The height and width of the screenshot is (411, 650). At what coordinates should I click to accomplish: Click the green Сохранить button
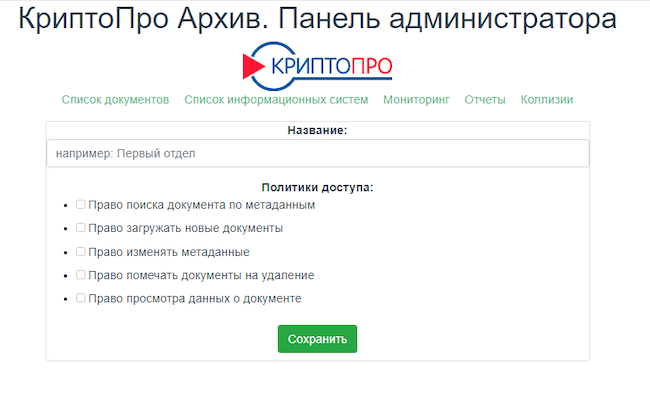coord(318,339)
